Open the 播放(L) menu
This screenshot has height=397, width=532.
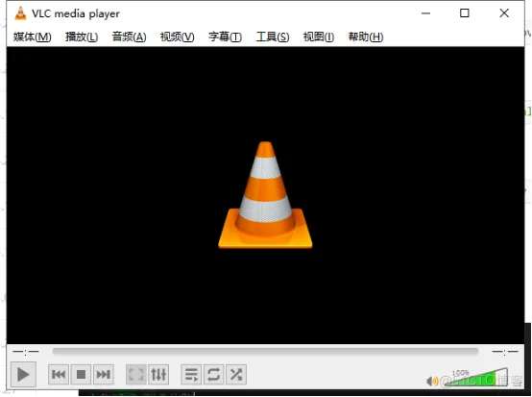point(82,37)
